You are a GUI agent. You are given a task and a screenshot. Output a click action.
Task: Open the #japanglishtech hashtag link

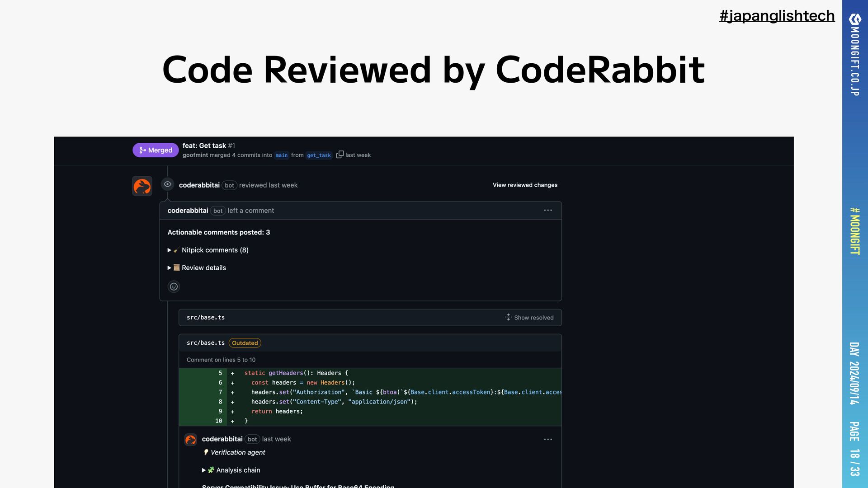(777, 16)
